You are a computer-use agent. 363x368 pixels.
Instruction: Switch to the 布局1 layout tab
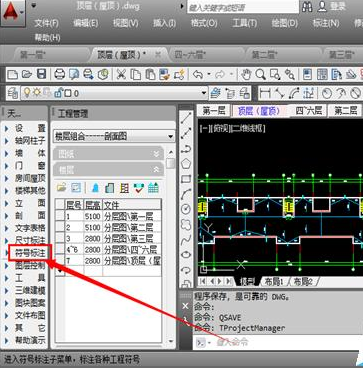pyautogui.click(x=273, y=281)
